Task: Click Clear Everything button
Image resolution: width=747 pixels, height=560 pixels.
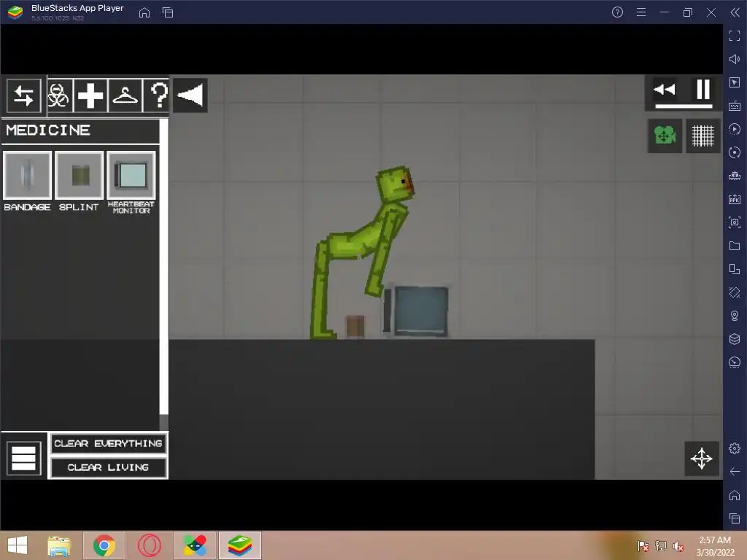Action: 108,444
